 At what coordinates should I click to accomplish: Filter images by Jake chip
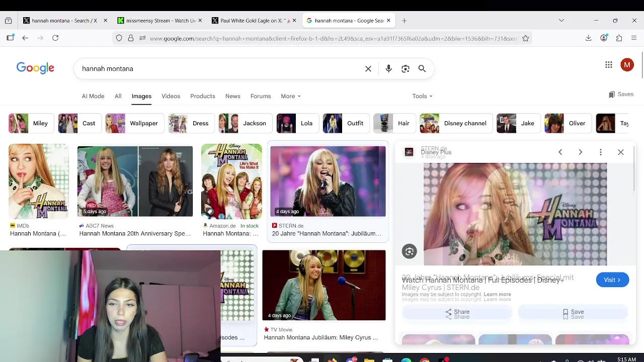pos(518,123)
